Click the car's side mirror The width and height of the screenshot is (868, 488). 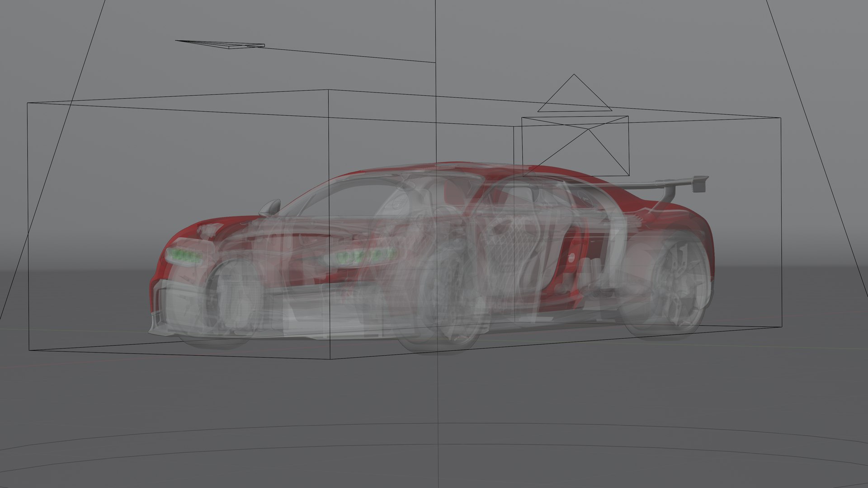269,207
